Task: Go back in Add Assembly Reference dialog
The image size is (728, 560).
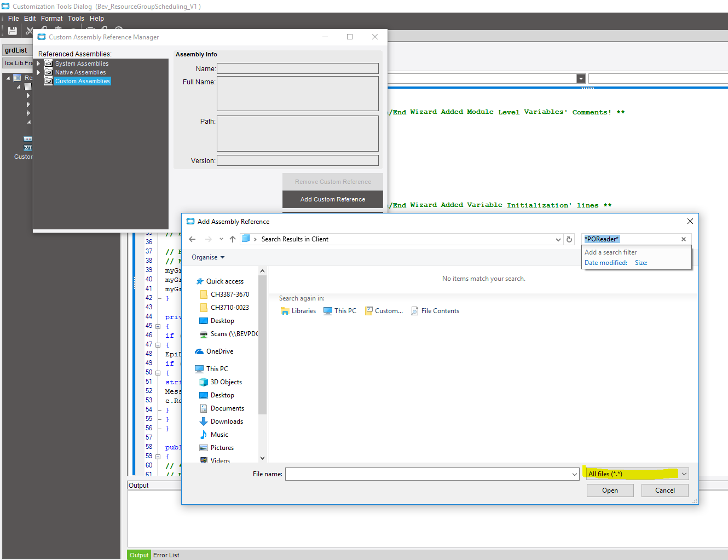Action: pos(192,239)
